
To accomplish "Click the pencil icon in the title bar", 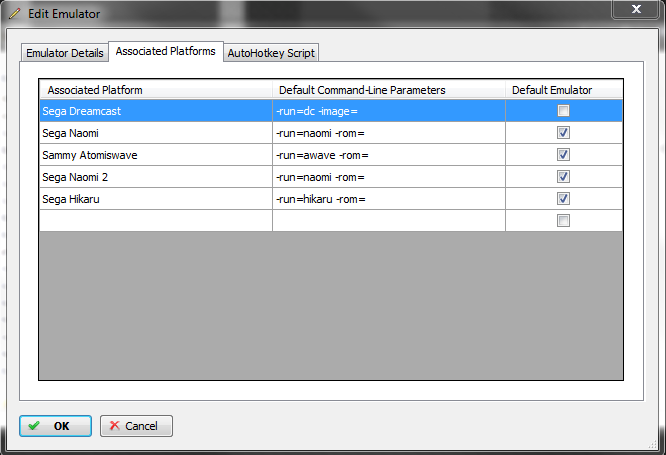I will point(14,14).
